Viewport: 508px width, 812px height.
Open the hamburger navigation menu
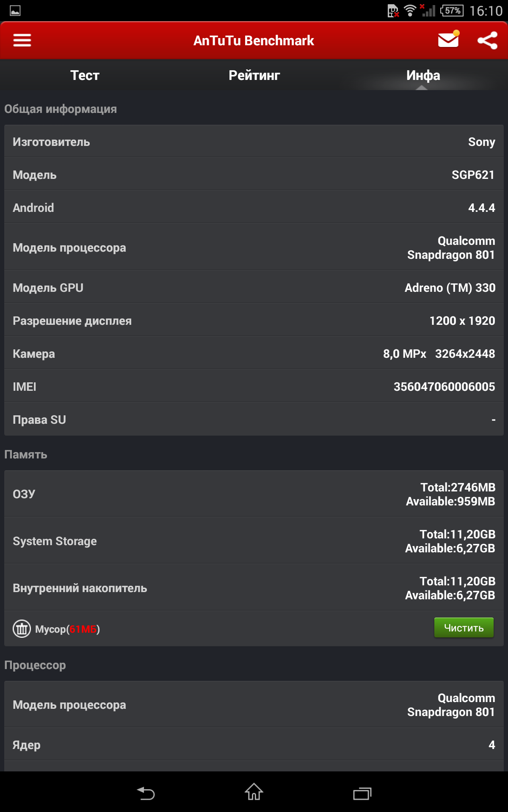pos(22,40)
